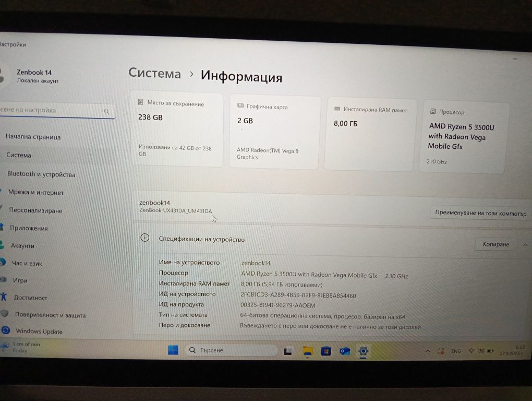Click the battery tray icon

490,351
